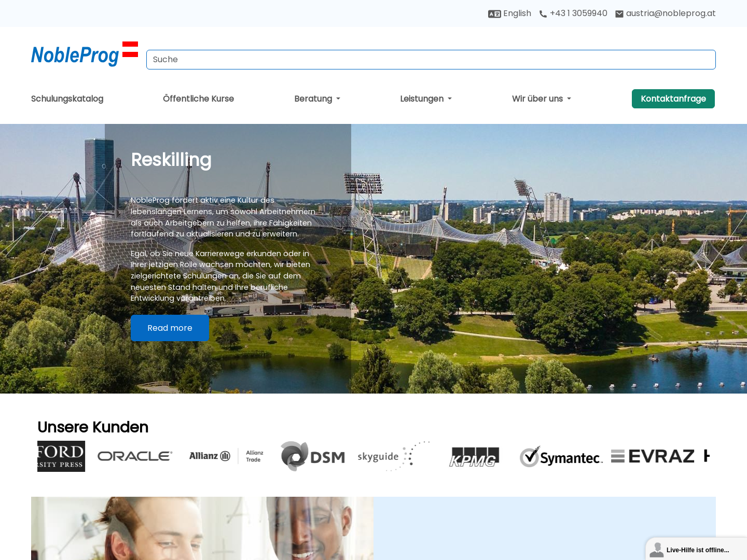Expand the Wir über uns dropdown

[x=542, y=99]
